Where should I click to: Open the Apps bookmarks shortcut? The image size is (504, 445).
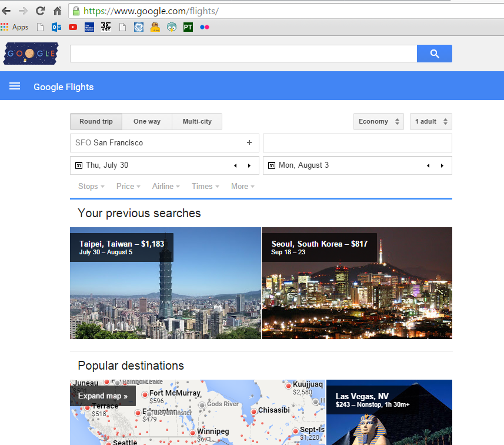pos(15,27)
